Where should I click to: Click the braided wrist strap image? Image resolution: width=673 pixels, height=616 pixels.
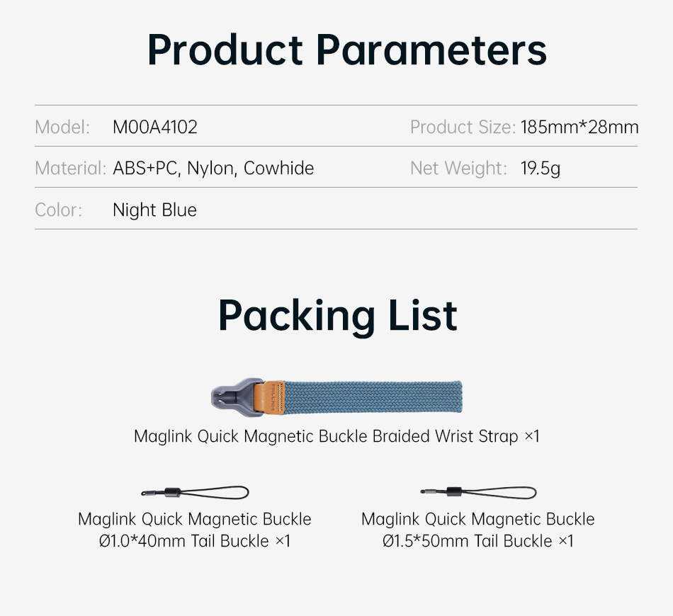(x=336, y=397)
